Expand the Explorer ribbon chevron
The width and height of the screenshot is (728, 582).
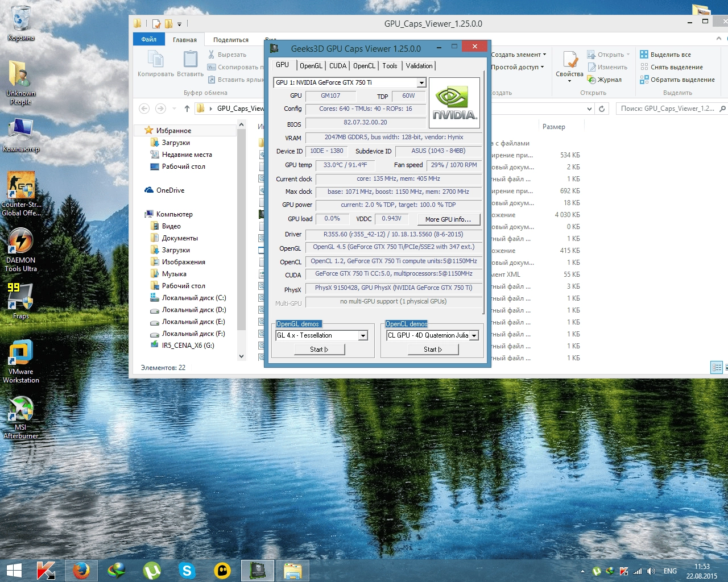tap(719, 39)
